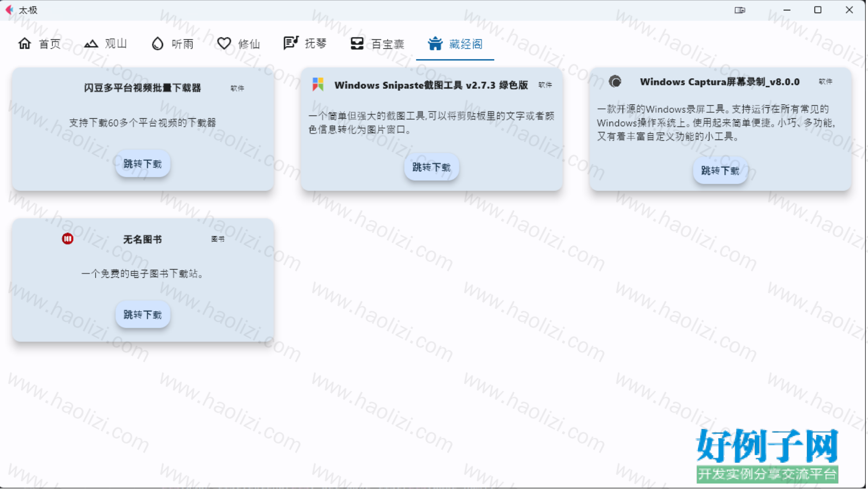Screen dimensions: 868x489
Task: Click the title 闪豆多平台视频批量下载器
Action: click(143, 88)
